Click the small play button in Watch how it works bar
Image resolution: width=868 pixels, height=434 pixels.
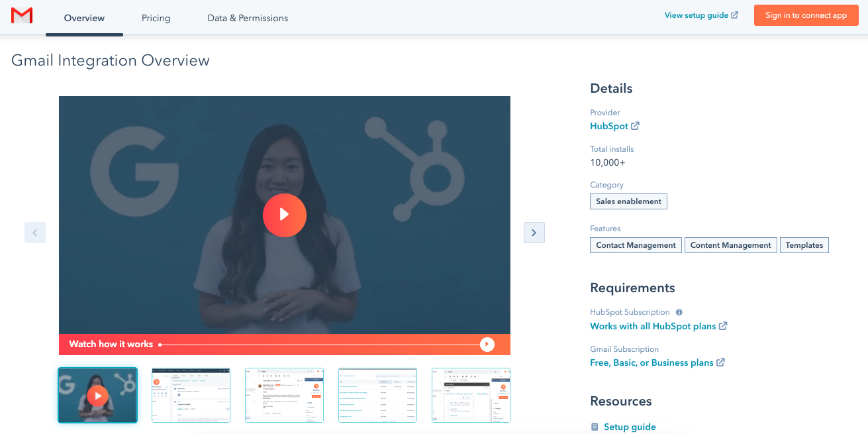[487, 344]
